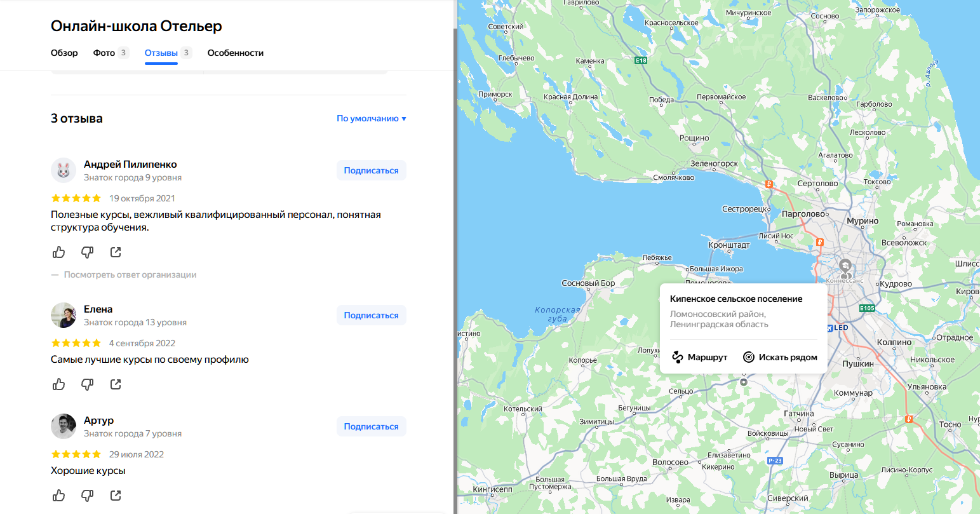Switch to the Обзор tab
Screen dimensions: 980x514
click(64, 53)
